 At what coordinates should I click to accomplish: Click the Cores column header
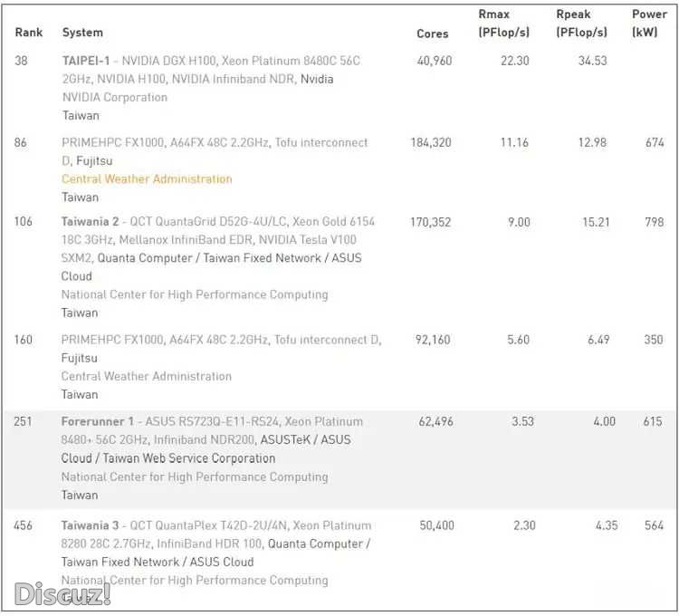point(432,34)
